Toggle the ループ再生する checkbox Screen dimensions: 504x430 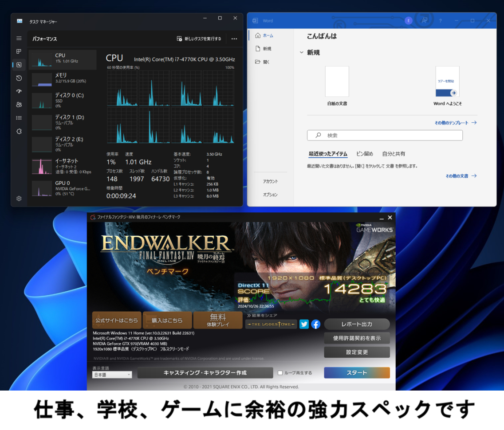click(x=280, y=373)
